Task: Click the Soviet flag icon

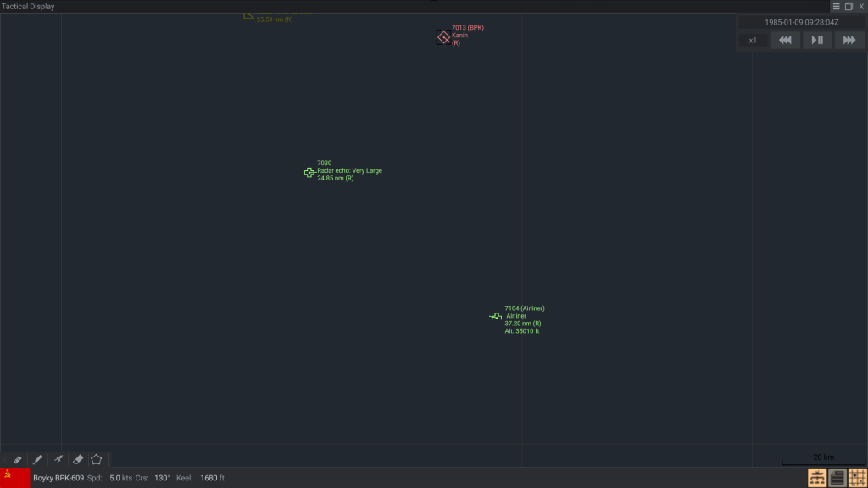Action: (x=14, y=478)
